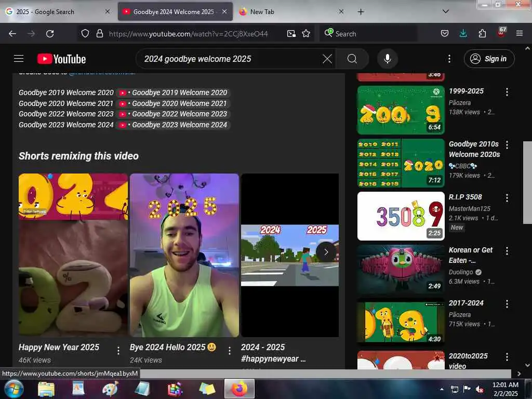Image resolution: width=532 pixels, height=399 pixels.
Task: Open picture-in-picture icon in address bar
Action: (x=291, y=34)
